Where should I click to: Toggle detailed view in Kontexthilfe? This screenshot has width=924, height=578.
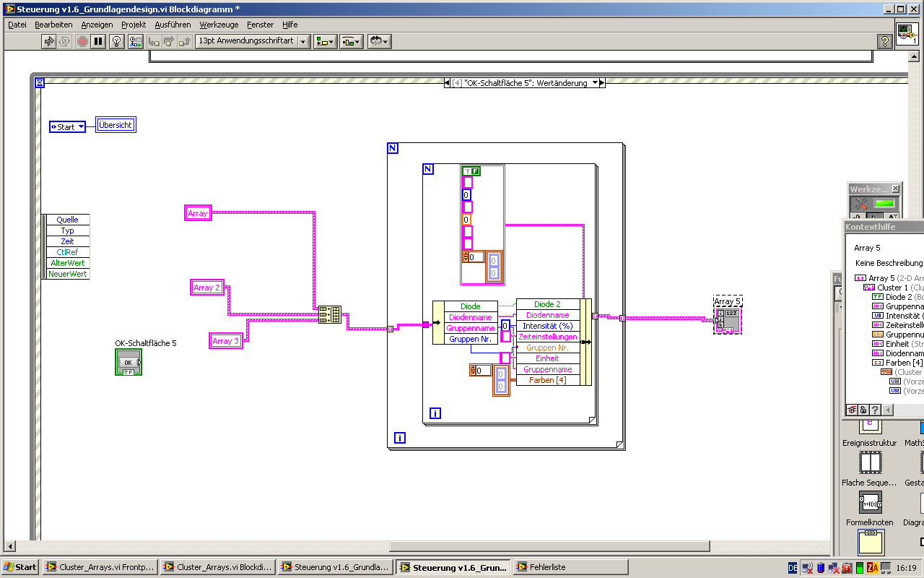[x=852, y=410]
